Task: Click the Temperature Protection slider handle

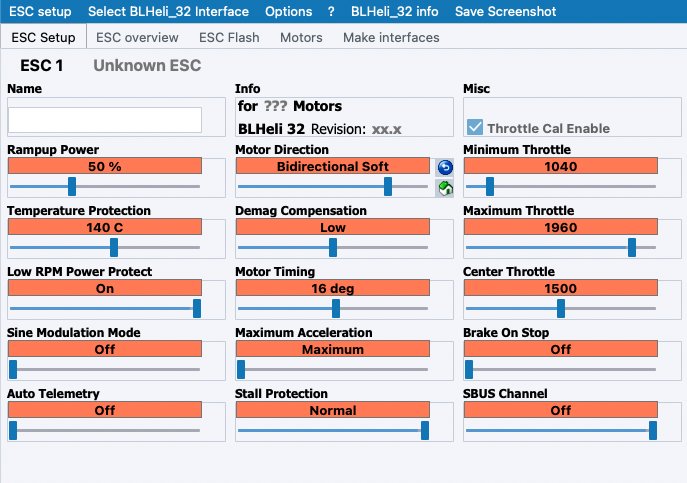Action: point(114,247)
